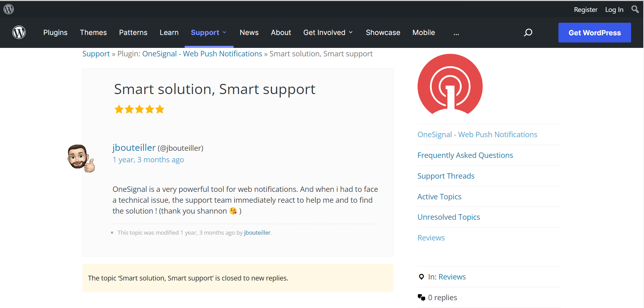Open Unresolved Topics sidebar link
The height and width of the screenshot is (308, 644).
point(448,217)
